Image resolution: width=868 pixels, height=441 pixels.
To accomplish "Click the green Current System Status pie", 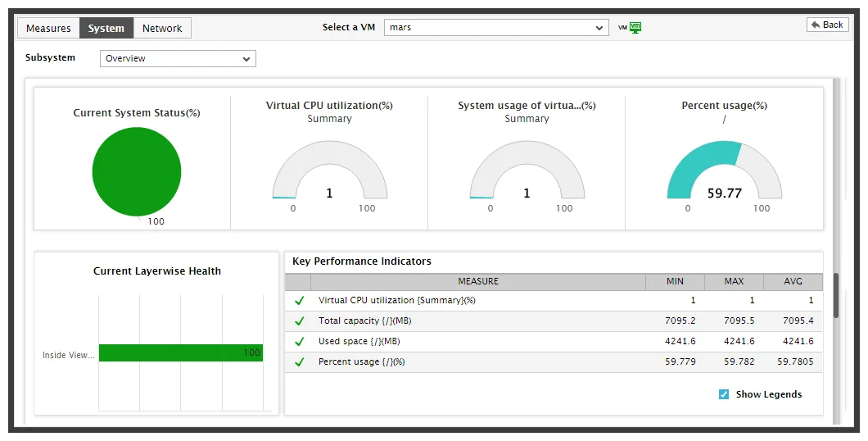I will [137, 172].
